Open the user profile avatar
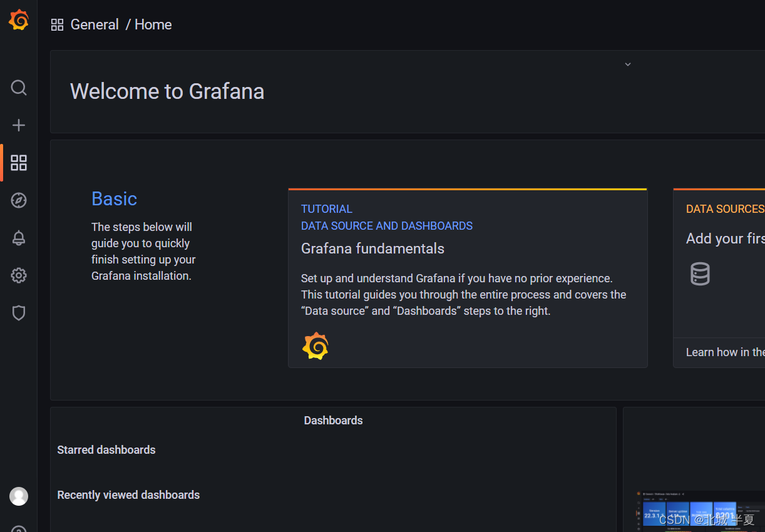 pyautogui.click(x=19, y=496)
